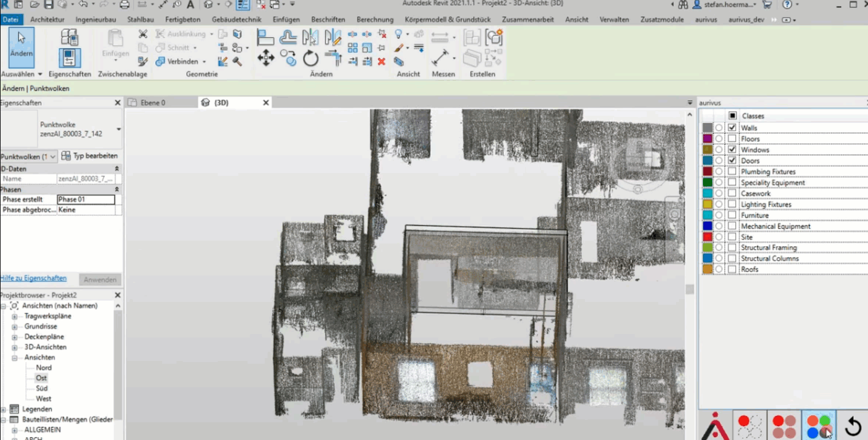Expand the Grundrisse tree node
868x440 pixels.
tap(15, 327)
